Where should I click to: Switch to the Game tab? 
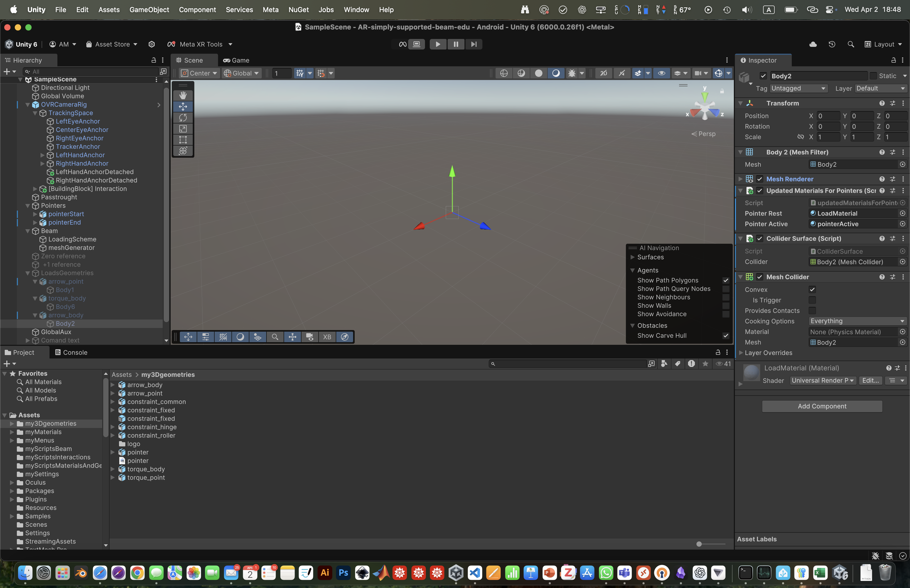pos(236,60)
